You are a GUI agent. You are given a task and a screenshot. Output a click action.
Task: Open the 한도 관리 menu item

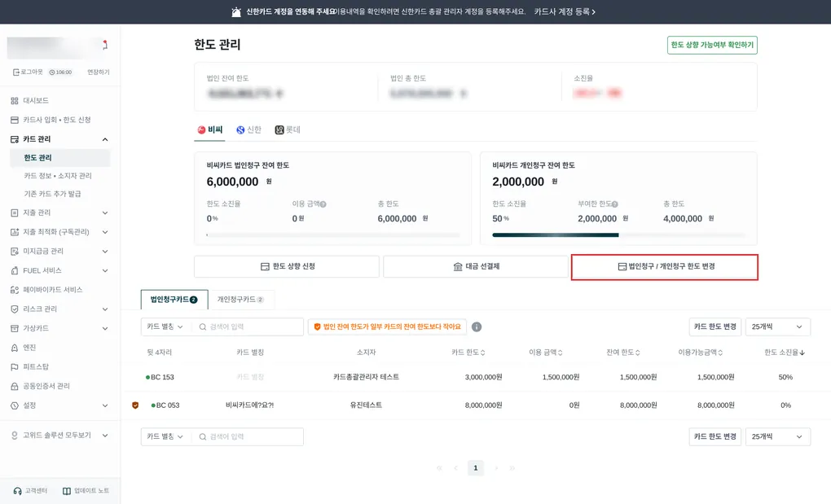60,158
